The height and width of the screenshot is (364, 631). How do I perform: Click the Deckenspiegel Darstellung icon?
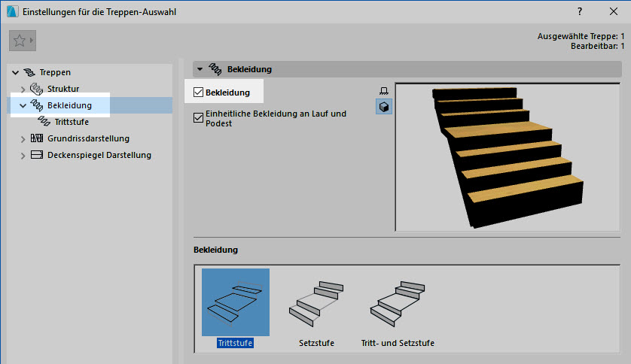pyautogui.click(x=37, y=155)
